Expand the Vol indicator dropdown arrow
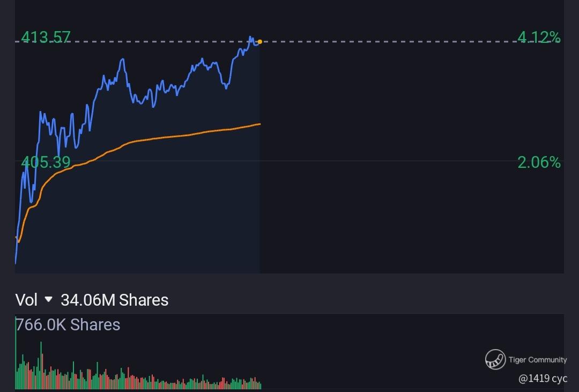Screen dimensions: 579x392 (49, 299)
